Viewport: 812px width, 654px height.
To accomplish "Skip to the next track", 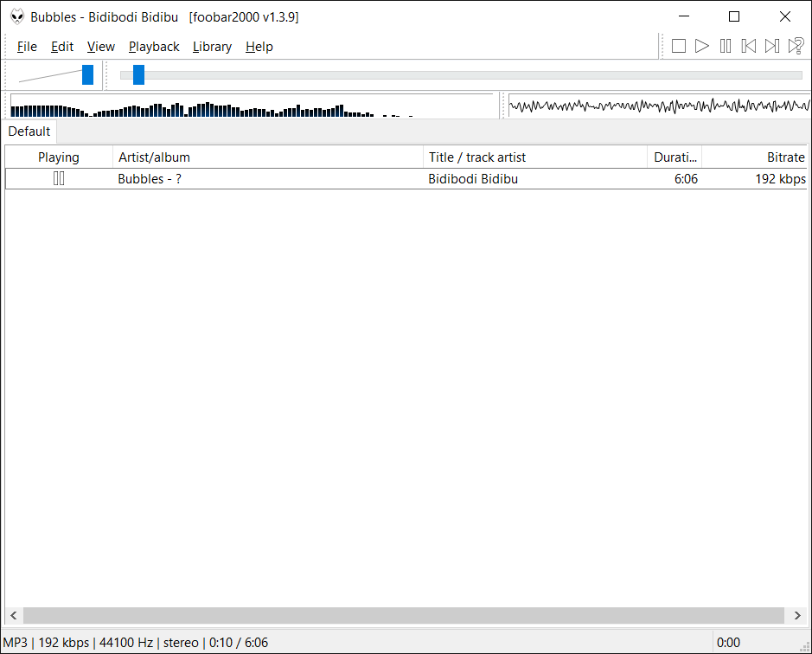I will (772, 46).
